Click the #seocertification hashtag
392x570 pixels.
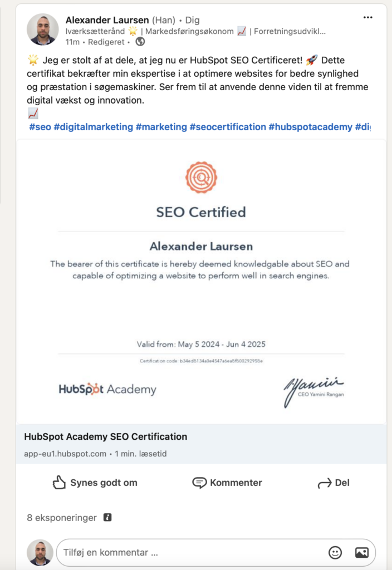(x=228, y=127)
